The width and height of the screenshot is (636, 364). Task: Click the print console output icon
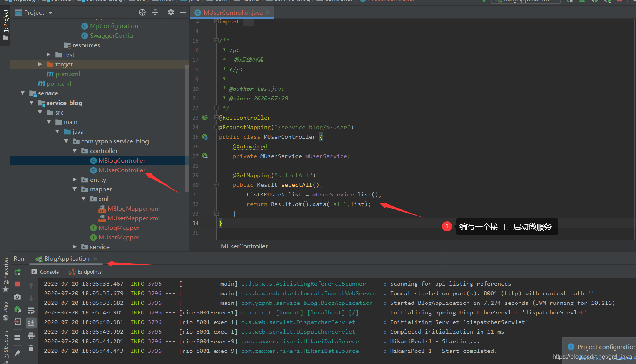coord(31,336)
